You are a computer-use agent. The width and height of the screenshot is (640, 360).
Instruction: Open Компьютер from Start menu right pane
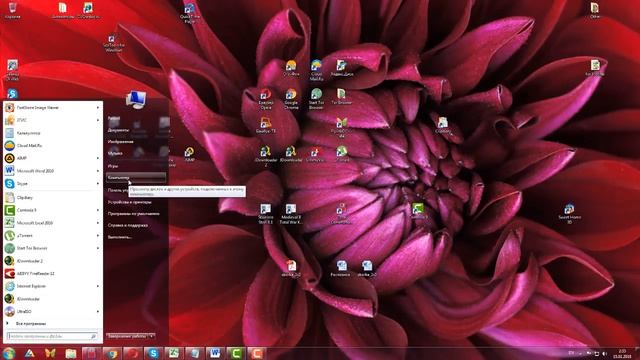point(136,178)
